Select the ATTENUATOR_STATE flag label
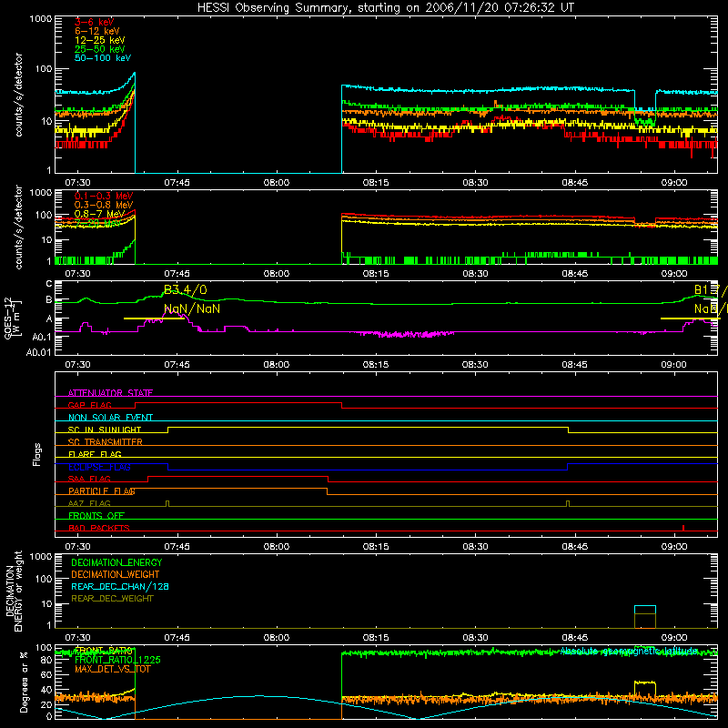 click(110, 393)
